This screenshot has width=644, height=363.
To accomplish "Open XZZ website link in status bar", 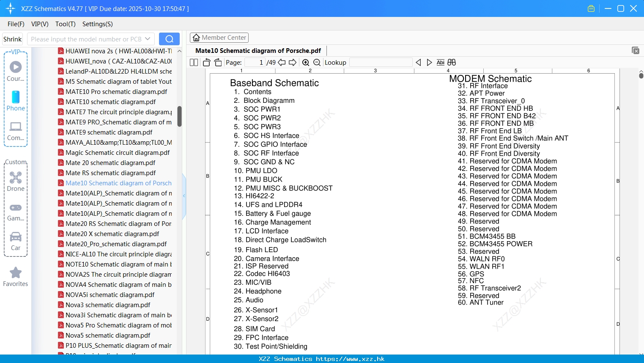I will coord(350,359).
